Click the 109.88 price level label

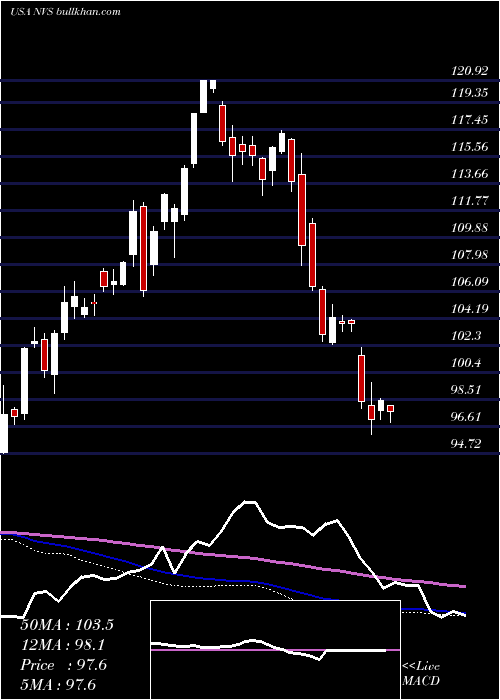(x=469, y=228)
